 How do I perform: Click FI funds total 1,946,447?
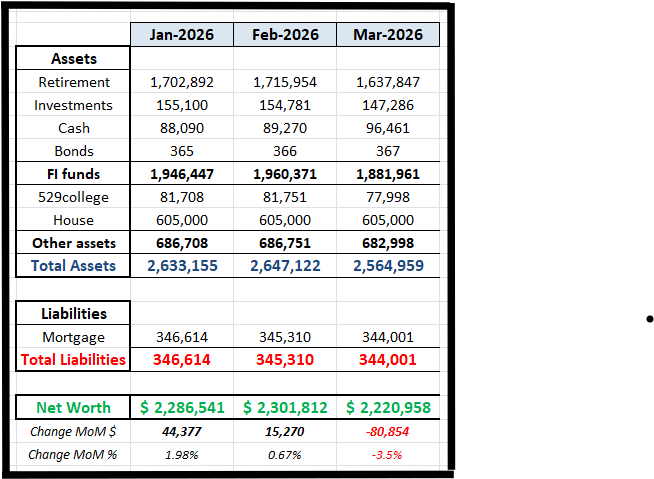181,174
